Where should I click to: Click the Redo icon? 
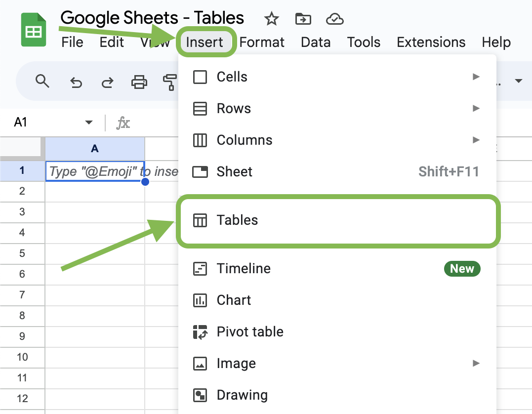pos(107,81)
